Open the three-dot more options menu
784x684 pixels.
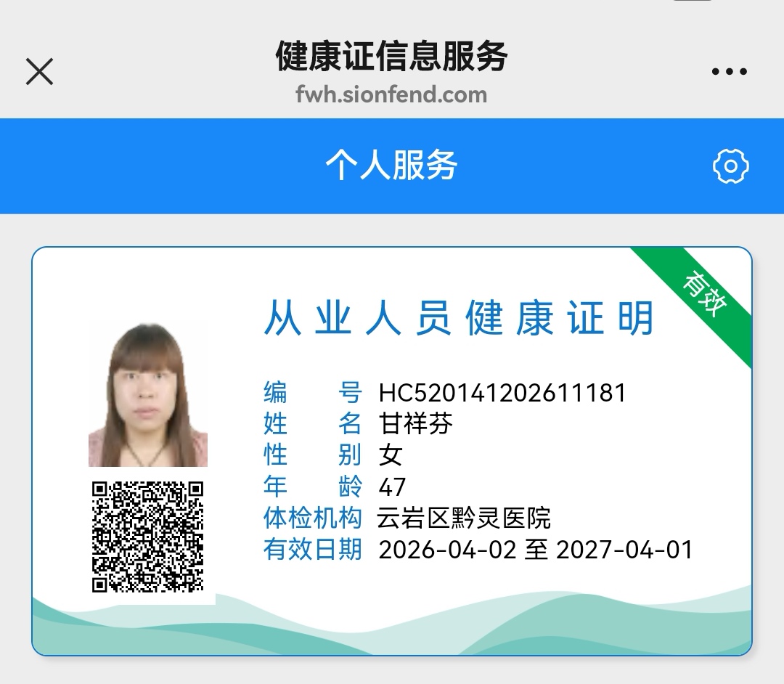pos(729,72)
